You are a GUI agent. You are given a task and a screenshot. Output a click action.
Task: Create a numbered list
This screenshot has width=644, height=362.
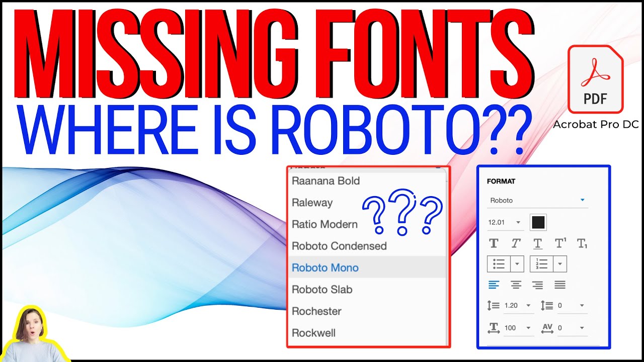[542, 263]
